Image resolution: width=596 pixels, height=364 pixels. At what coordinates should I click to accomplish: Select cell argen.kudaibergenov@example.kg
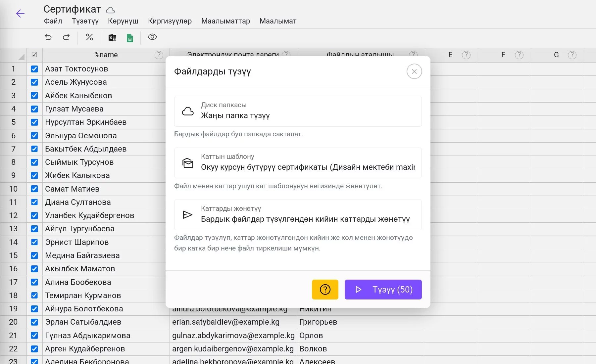click(x=233, y=349)
